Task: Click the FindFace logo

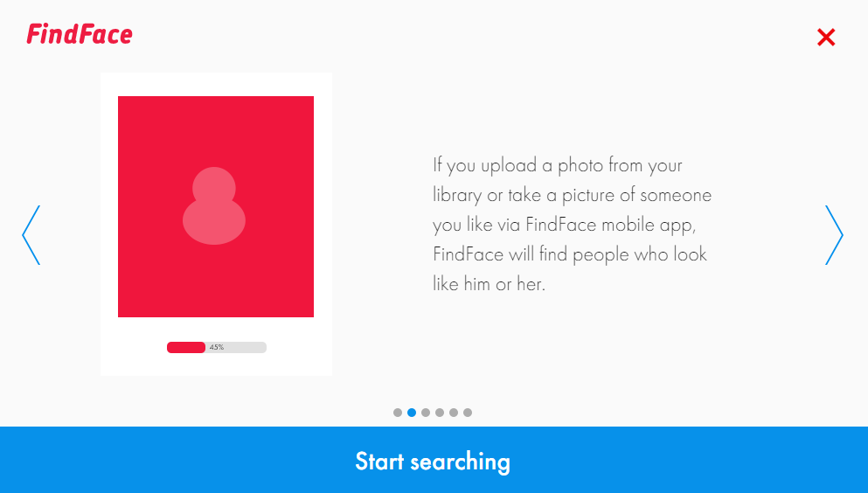Action: (80, 34)
